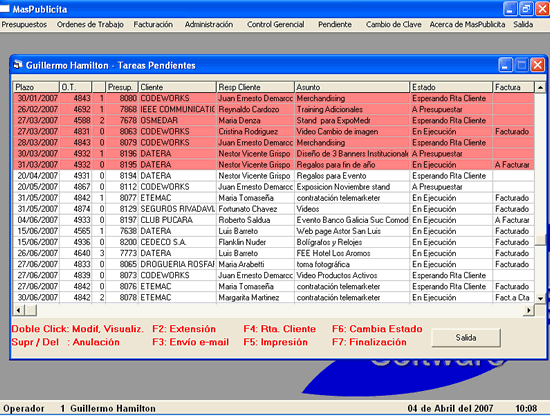
Task: Click the 'Fortunato Chavez' cell
Action: pyautogui.click(x=255, y=209)
